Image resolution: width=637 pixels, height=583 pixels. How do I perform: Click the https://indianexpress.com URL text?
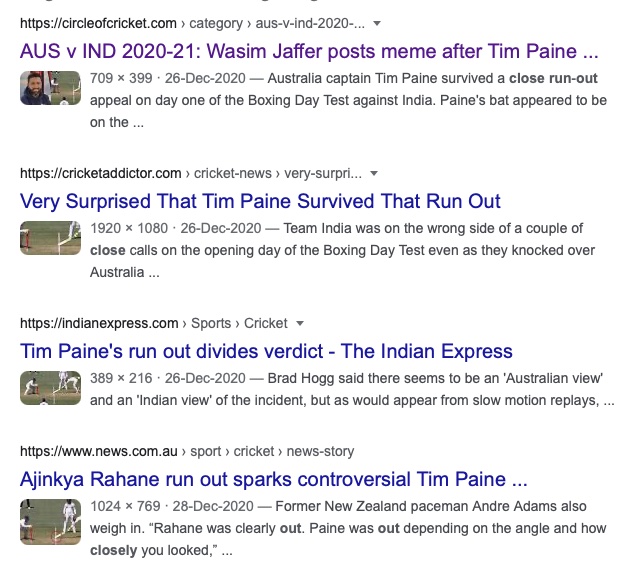point(99,323)
